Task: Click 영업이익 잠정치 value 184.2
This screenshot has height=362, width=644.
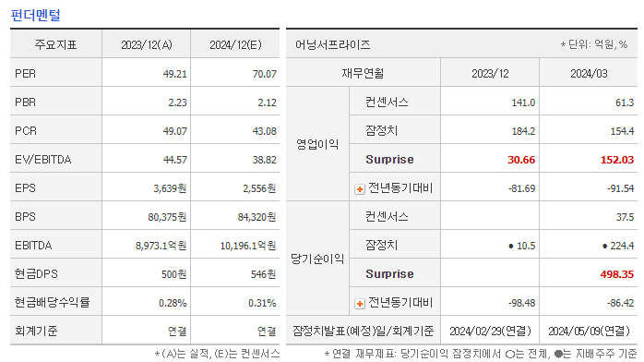Action: 523,131
